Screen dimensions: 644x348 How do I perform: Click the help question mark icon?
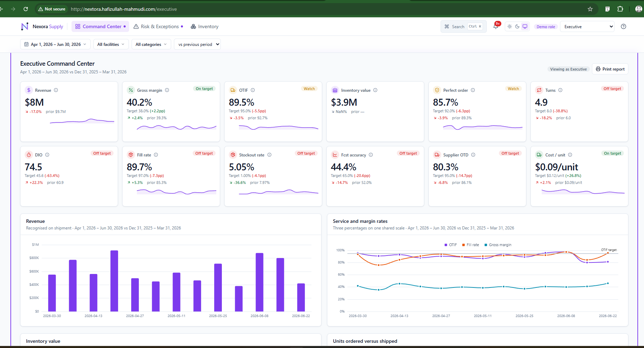click(x=624, y=26)
